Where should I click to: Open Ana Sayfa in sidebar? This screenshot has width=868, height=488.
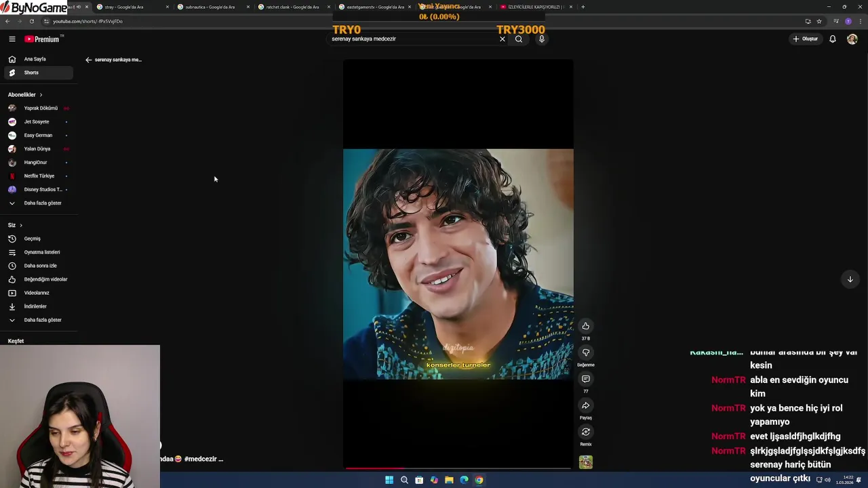click(x=37, y=59)
